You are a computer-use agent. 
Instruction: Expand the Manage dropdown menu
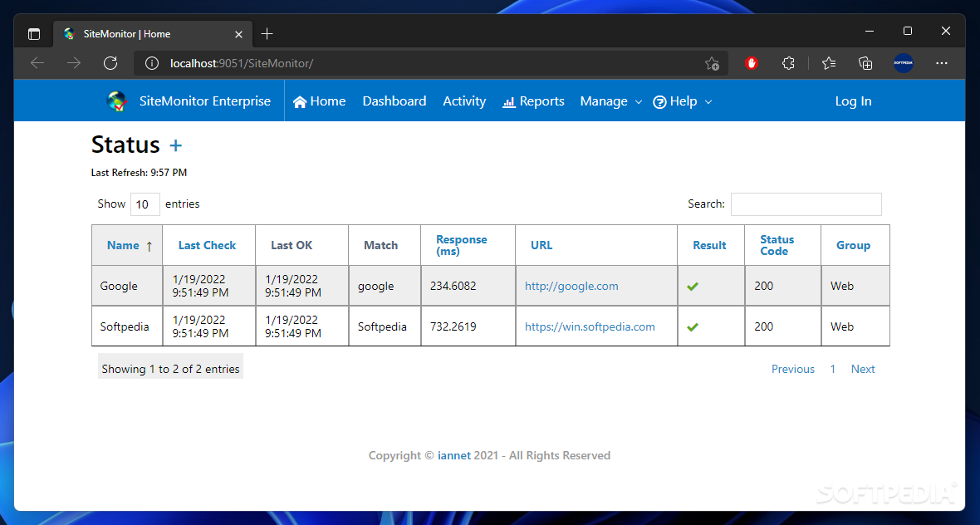(610, 101)
